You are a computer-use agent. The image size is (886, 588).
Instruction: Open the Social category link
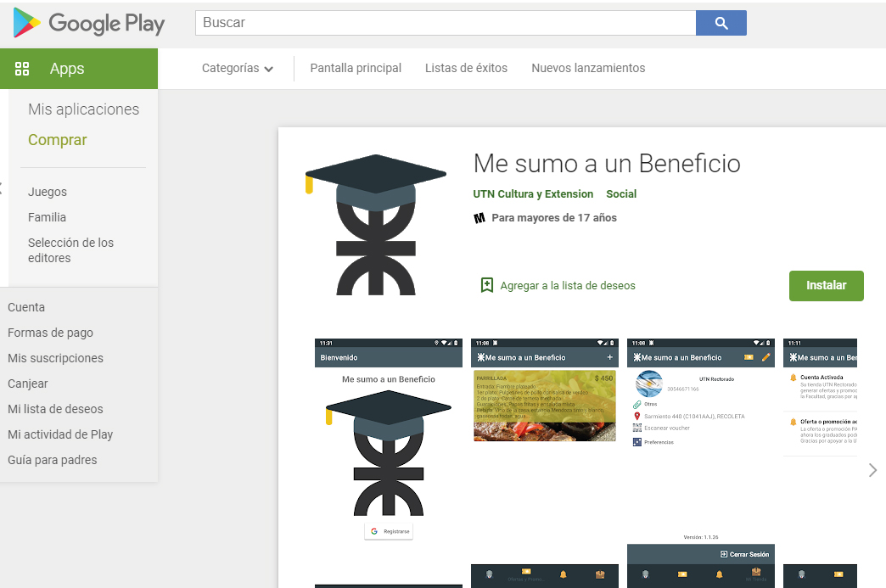621,193
